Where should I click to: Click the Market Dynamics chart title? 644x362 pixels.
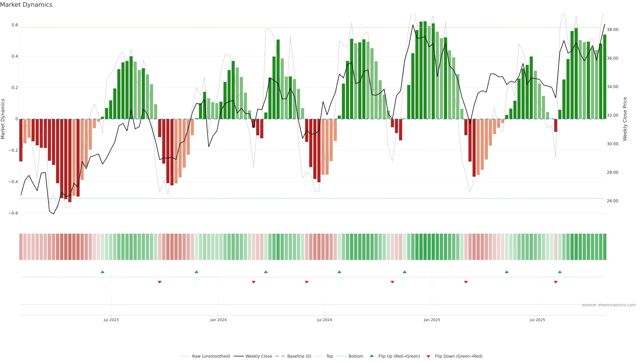(x=26, y=5)
